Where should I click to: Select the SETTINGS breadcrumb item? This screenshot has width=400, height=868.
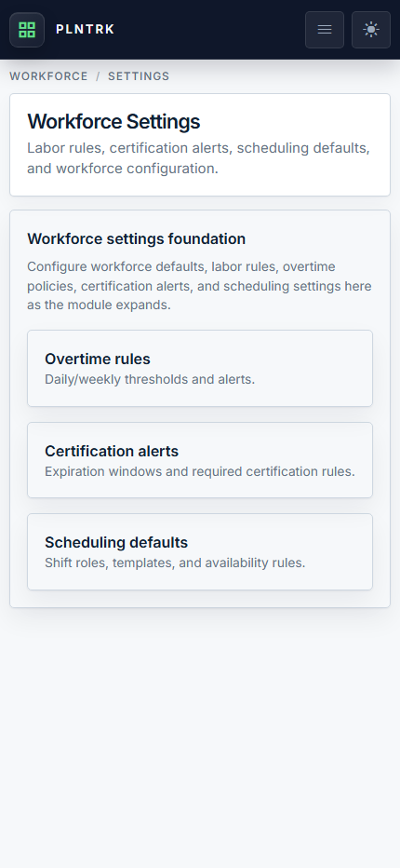point(139,76)
